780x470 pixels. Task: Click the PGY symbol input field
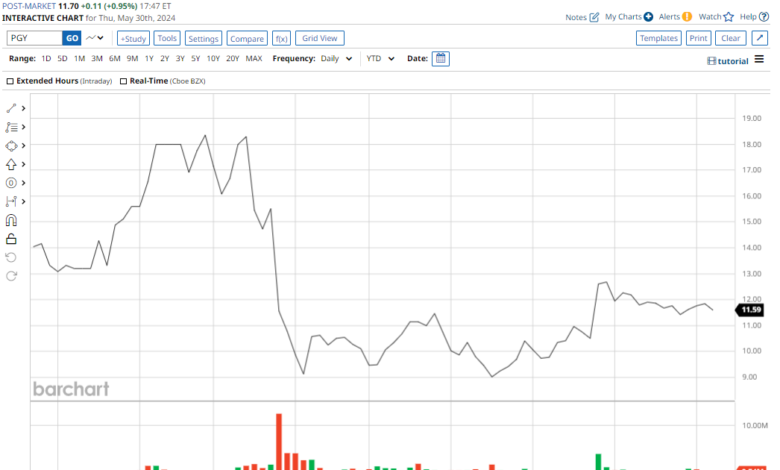[35, 38]
